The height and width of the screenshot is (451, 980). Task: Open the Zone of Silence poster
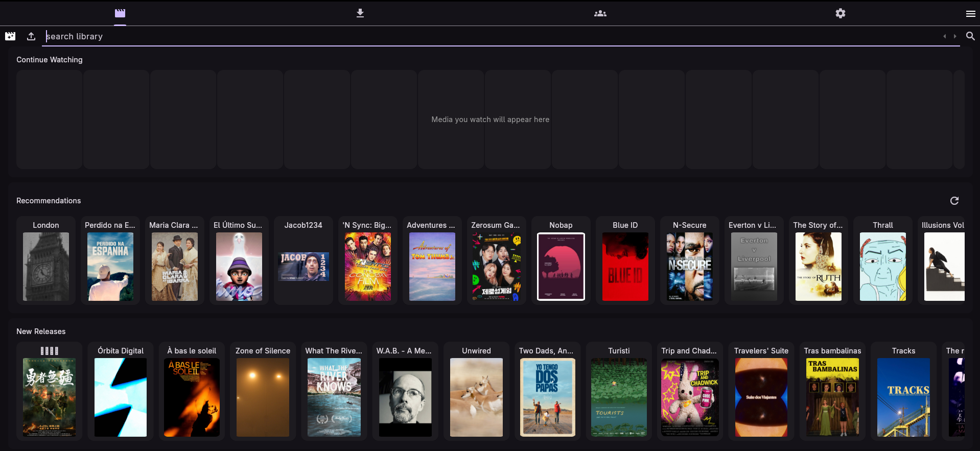pyautogui.click(x=263, y=397)
